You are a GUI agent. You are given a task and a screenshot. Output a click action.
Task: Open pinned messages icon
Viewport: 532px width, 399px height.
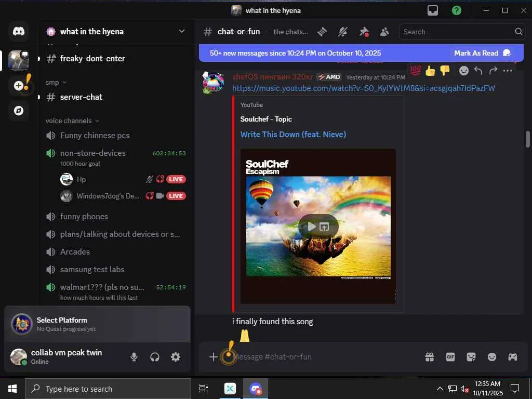364,32
